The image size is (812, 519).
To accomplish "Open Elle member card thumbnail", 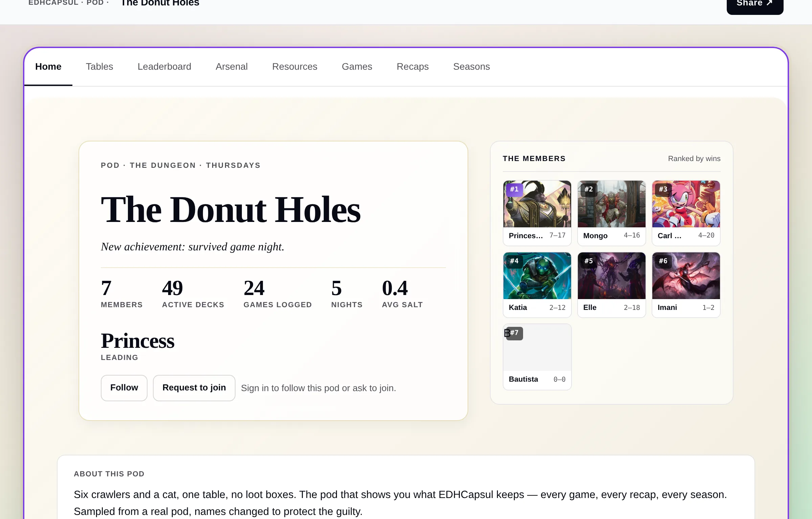I will click(x=612, y=276).
